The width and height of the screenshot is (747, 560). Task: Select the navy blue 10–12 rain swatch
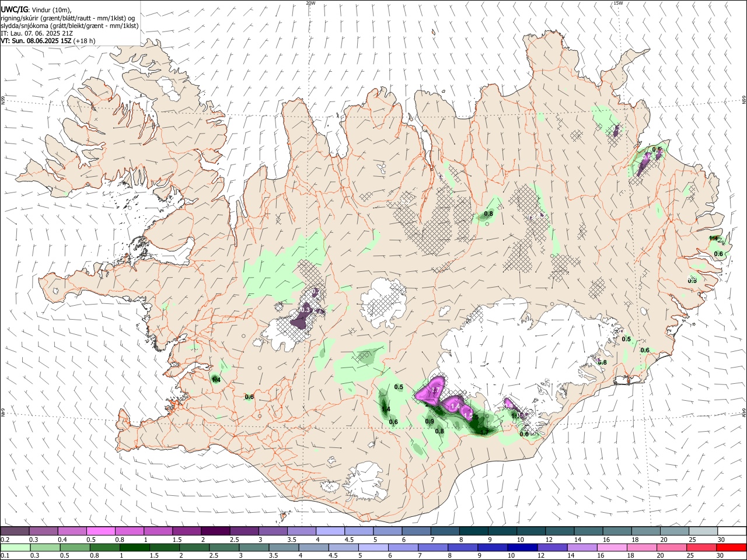pyautogui.click(x=521, y=547)
